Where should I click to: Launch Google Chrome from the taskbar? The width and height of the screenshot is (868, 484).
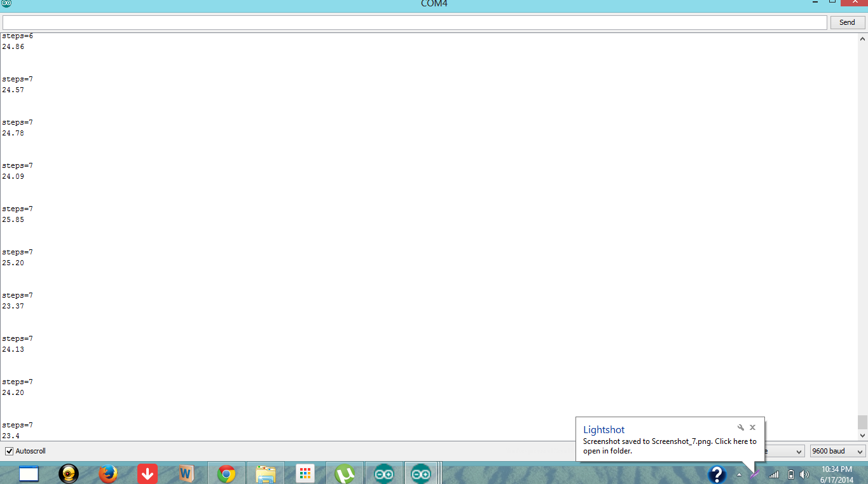(226, 474)
